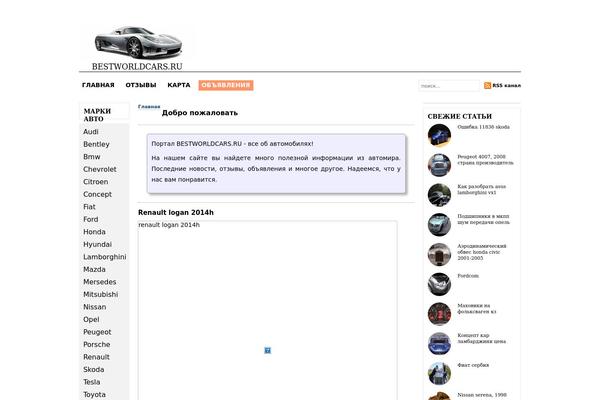Open the 'Ошибка 11836 skoda' article thumbnail
Screen dimensions: 600x400
click(439, 135)
